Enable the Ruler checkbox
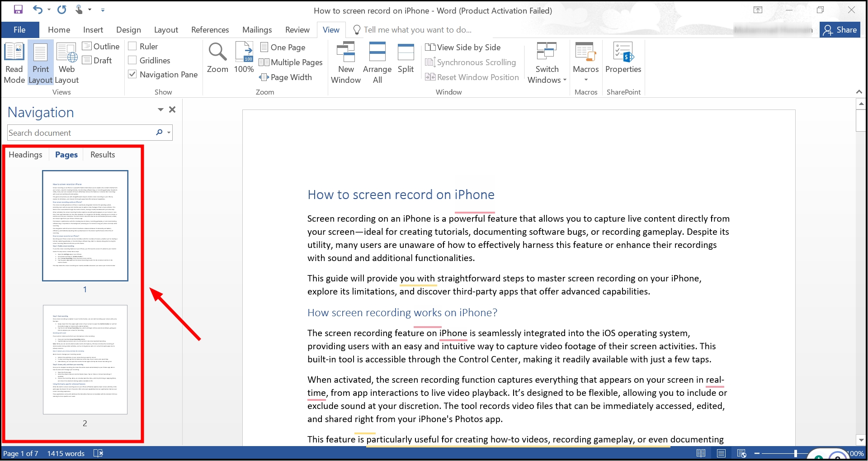 pos(133,46)
